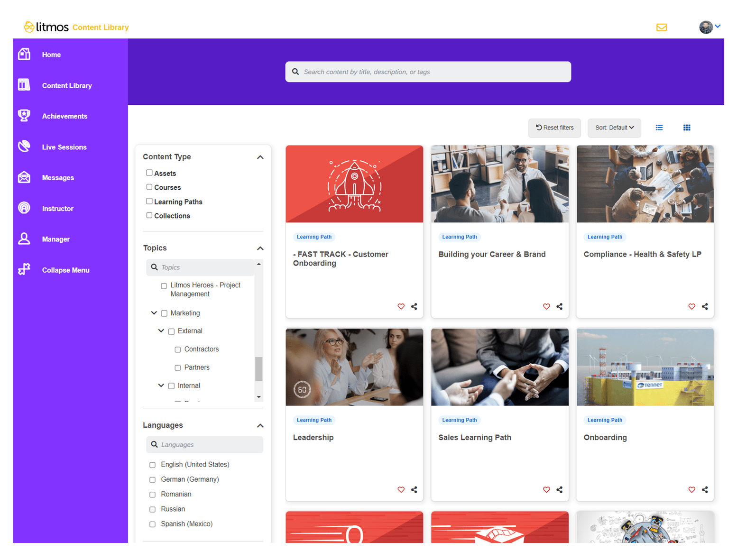The image size is (737, 560).
Task: Click the Topics list scrollbar thumb
Action: 259,369
